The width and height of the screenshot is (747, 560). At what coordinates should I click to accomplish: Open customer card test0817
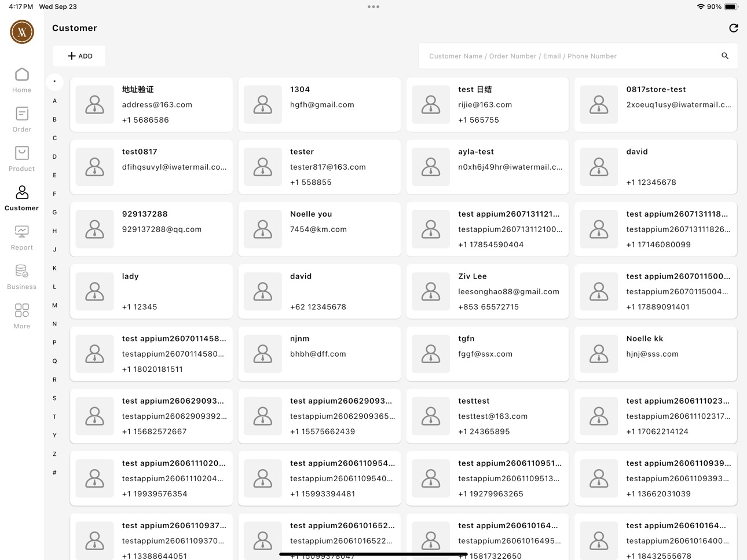point(151,167)
